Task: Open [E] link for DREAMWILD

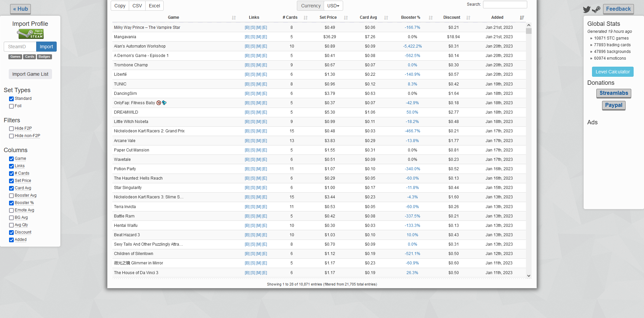Action: pos(265,112)
